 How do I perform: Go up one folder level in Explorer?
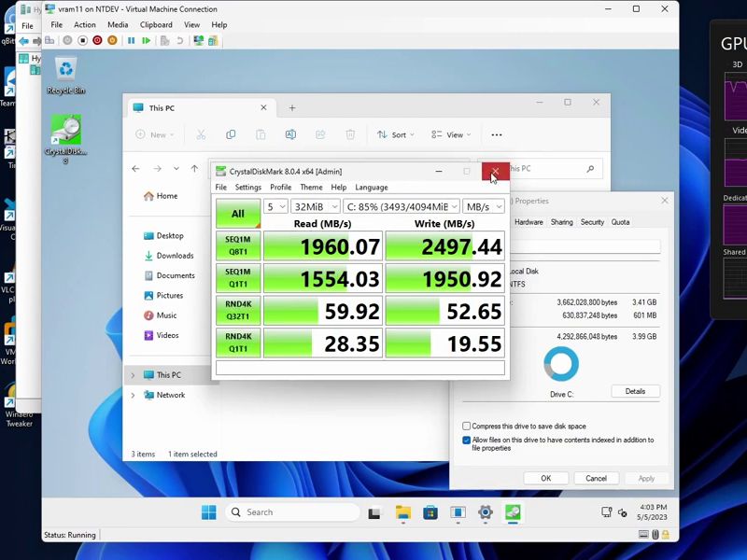pos(194,169)
